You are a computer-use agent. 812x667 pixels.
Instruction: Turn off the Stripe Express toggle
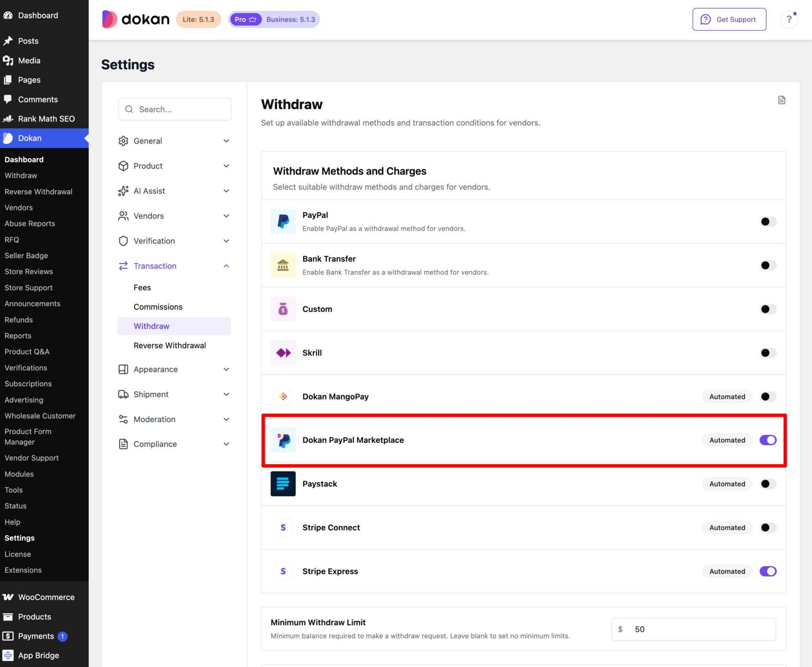point(768,571)
